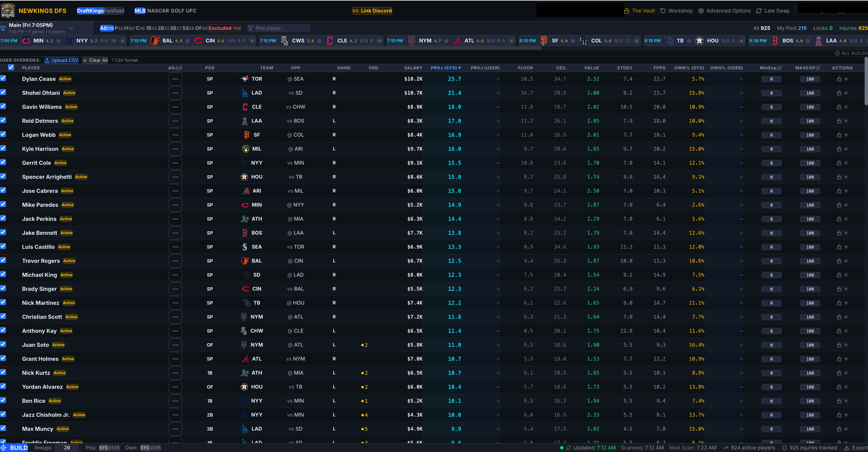Clear All user overrides

(95, 60)
